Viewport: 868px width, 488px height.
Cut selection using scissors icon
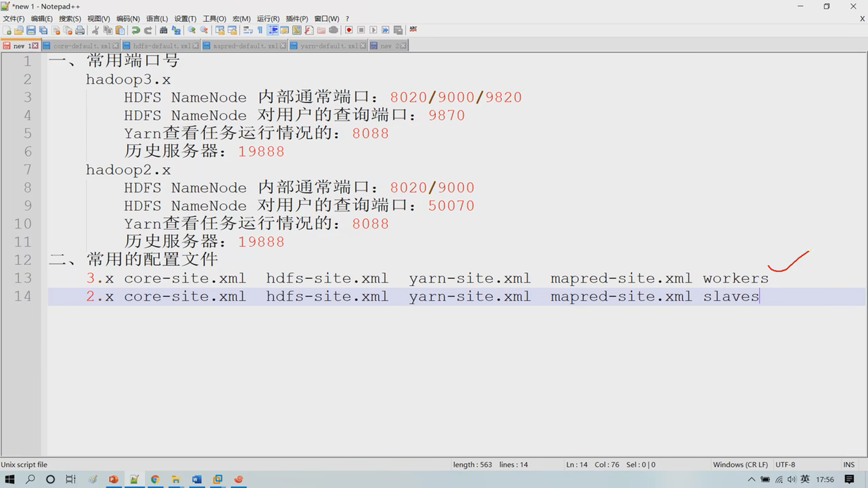tap(95, 30)
